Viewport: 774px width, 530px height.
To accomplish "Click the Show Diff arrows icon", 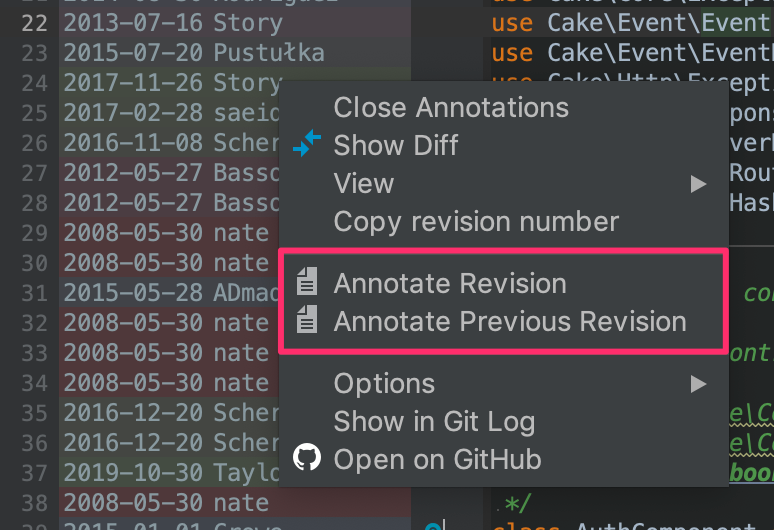I will coord(307,144).
